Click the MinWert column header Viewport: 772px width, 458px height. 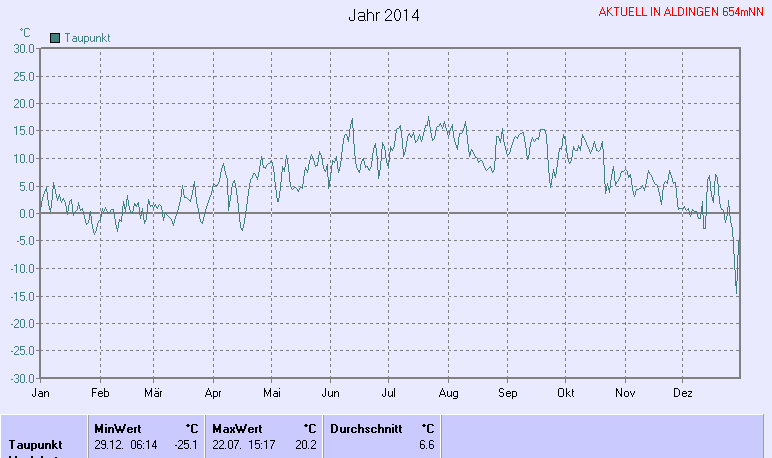click(118, 428)
